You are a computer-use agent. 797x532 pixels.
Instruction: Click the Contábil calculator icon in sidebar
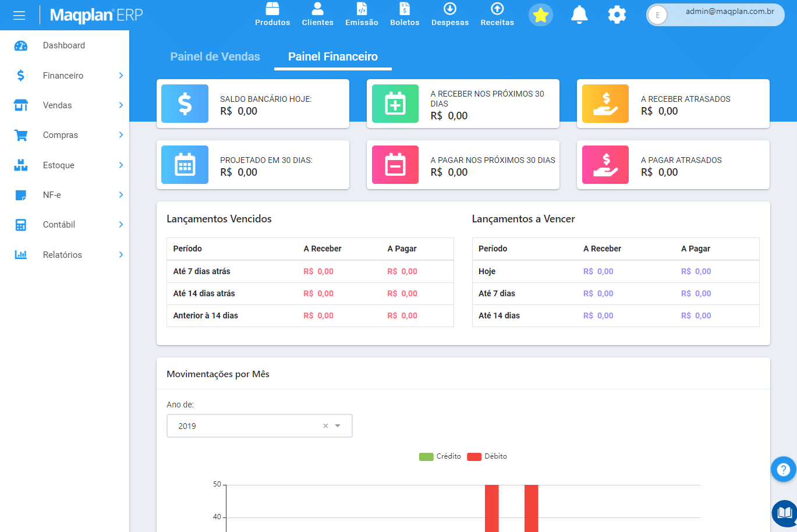pyautogui.click(x=21, y=225)
